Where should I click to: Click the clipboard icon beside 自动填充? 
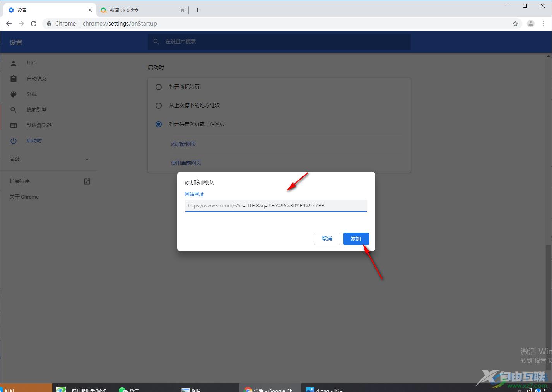[14, 79]
